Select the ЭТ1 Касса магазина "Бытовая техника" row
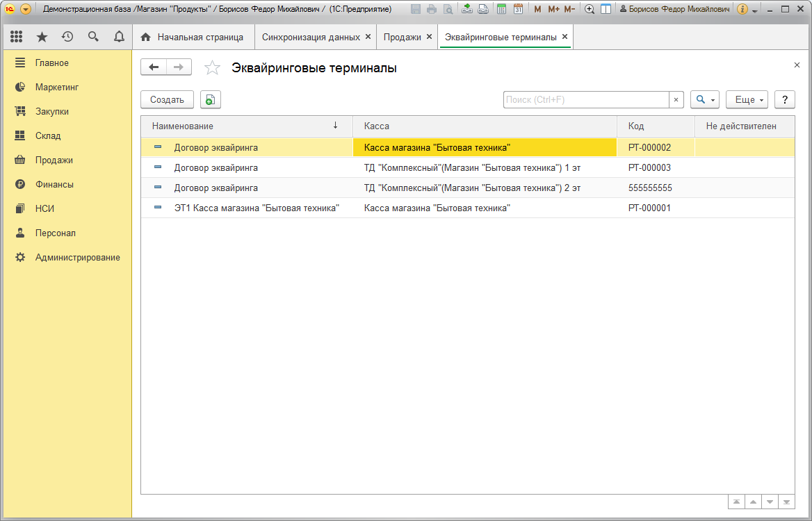The image size is (812, 521). point(468,208)
